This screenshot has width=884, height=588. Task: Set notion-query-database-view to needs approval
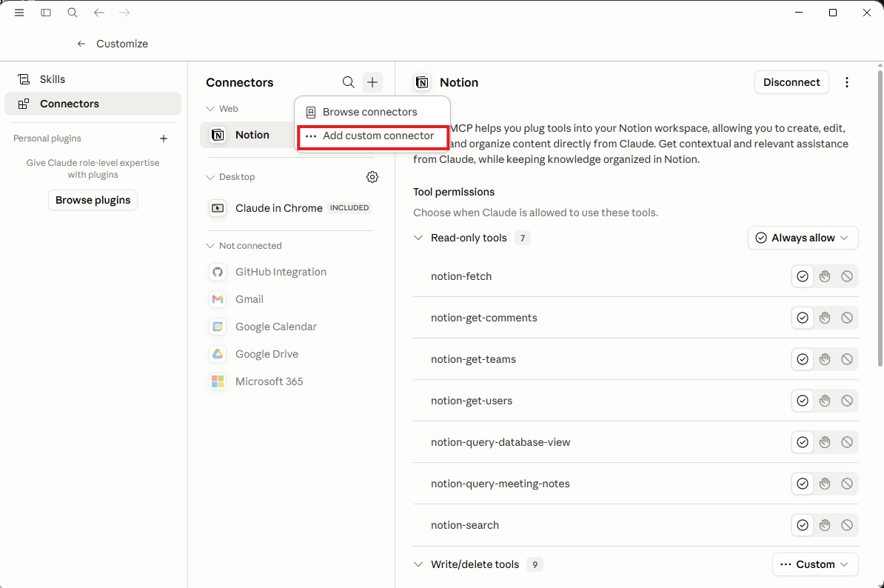(825, 442)
